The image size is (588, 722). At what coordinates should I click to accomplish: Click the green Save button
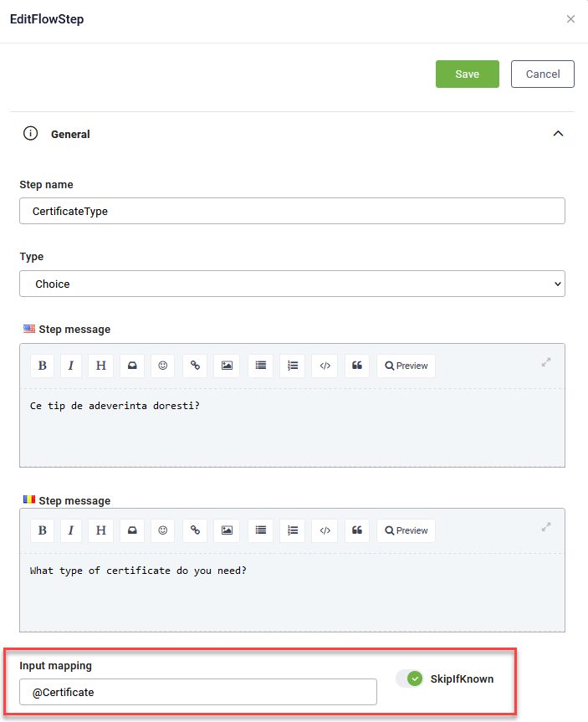coord(467,74)
